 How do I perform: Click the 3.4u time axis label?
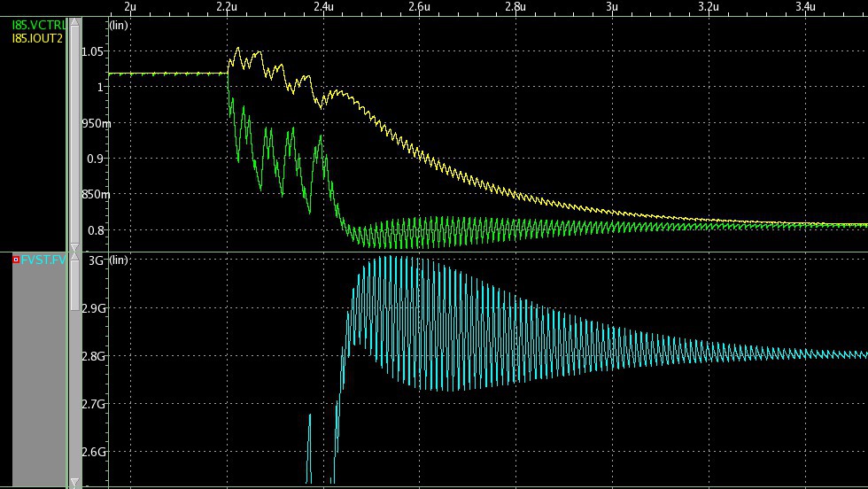click(x=805, y=7)
